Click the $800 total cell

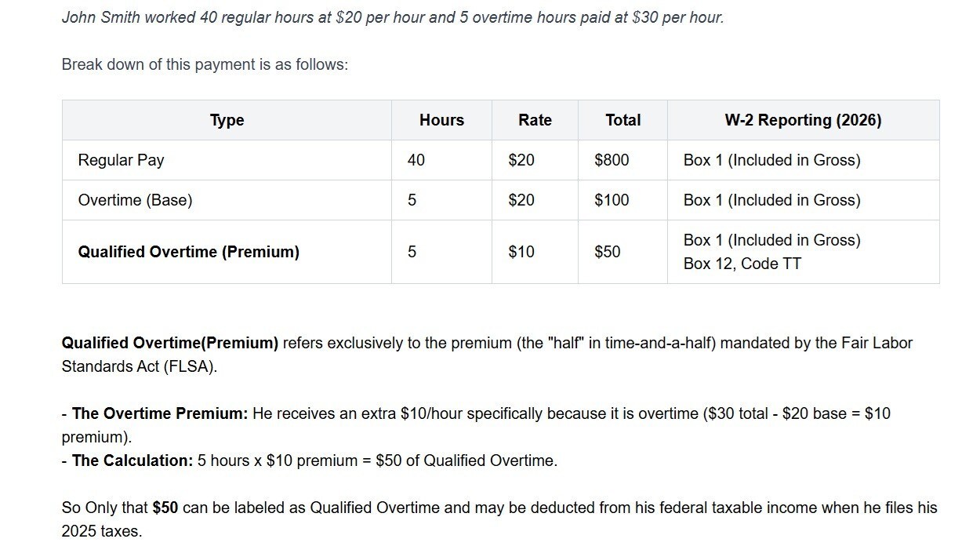612,160
